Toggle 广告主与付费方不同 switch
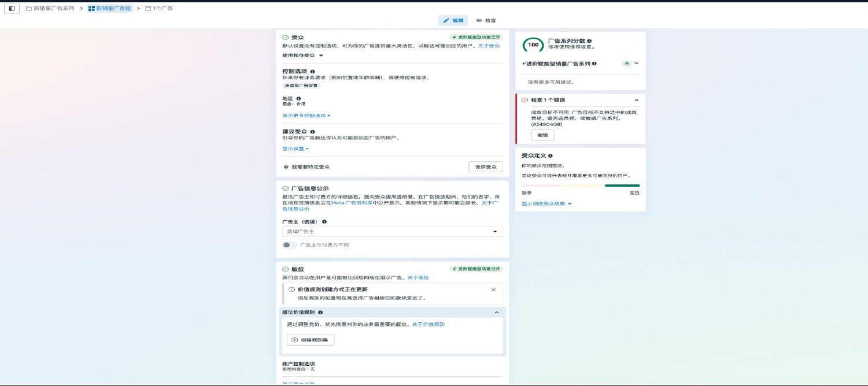Image resolution: width=868 pixels, height=386 pixels. point(290,245)
